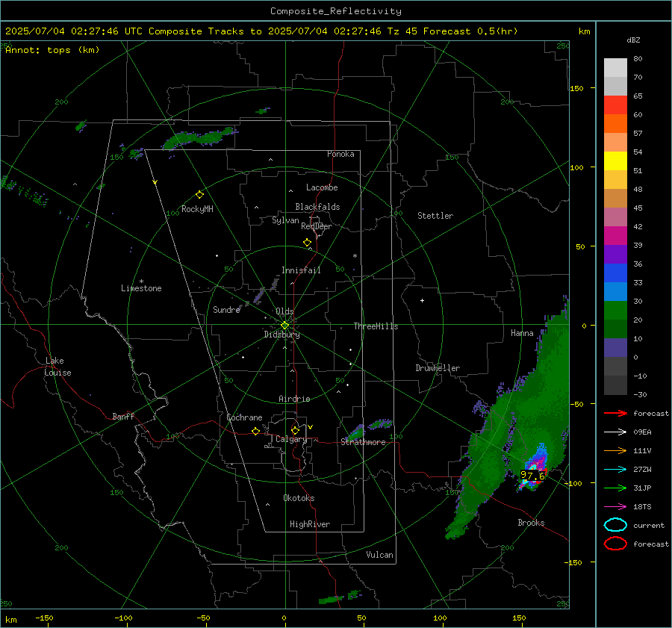The width and height of the screenshot is (672, 628).
Task: Click the Blackfalds city label
Action: pyautogui.click(x=317, y=207)
